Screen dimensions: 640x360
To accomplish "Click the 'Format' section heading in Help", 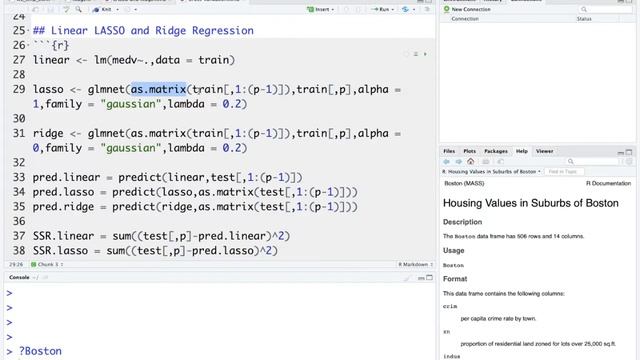I will tap(455, 279).
